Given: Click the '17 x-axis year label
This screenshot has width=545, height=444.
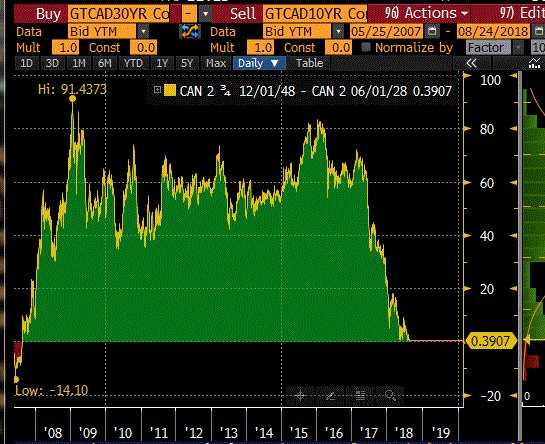Looking at the screenshot, I should pos(368,433).
